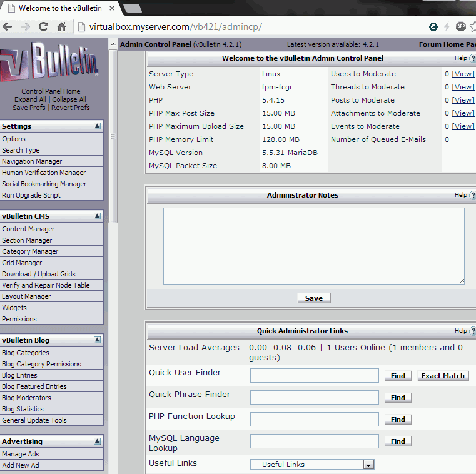Open Blog Featured Entries

coord(51,386)
